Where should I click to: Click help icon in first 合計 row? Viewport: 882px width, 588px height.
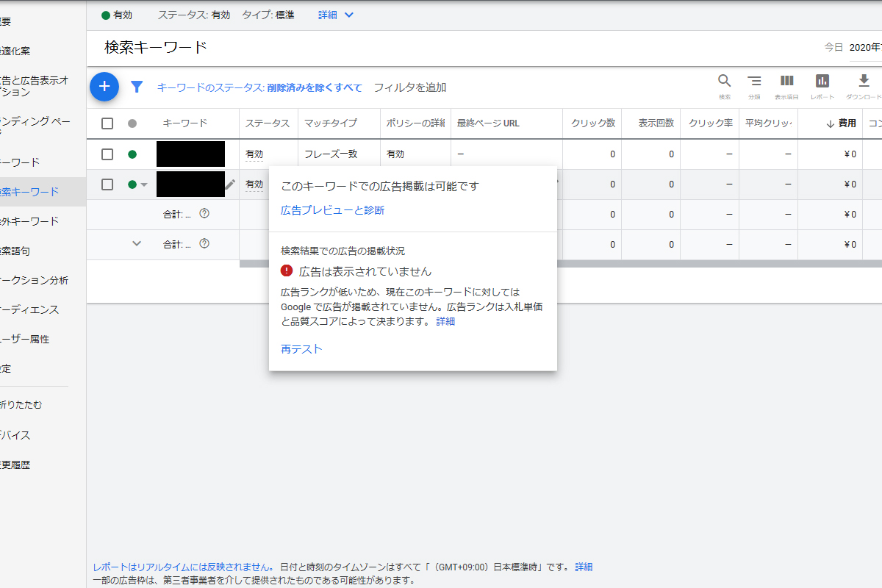(x=204, y=214)
